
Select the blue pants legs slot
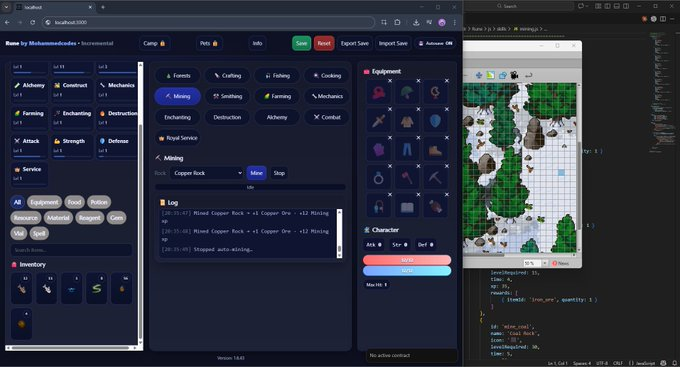pos(407,150)
